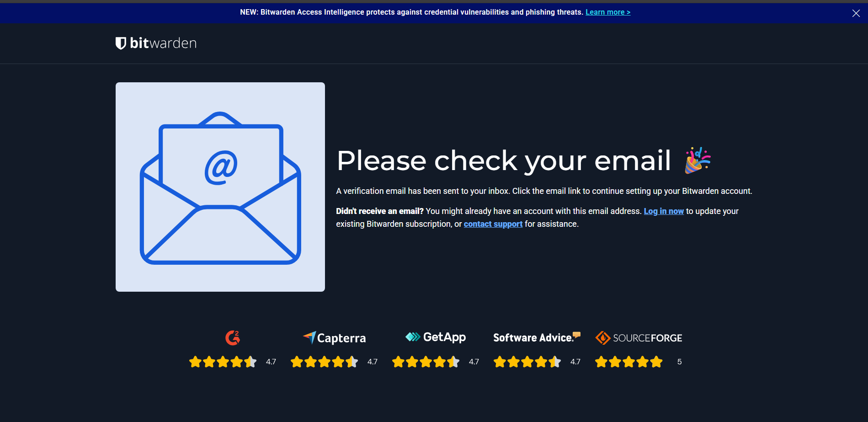Screen dimensions: 868x422
Task: Click the Software Advice logo
Action: click(x=537, y=337)
